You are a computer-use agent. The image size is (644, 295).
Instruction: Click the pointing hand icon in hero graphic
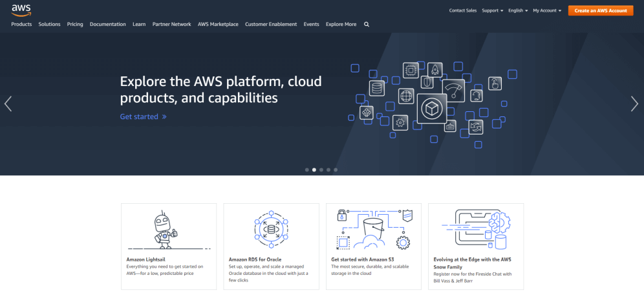click(495, 83)
